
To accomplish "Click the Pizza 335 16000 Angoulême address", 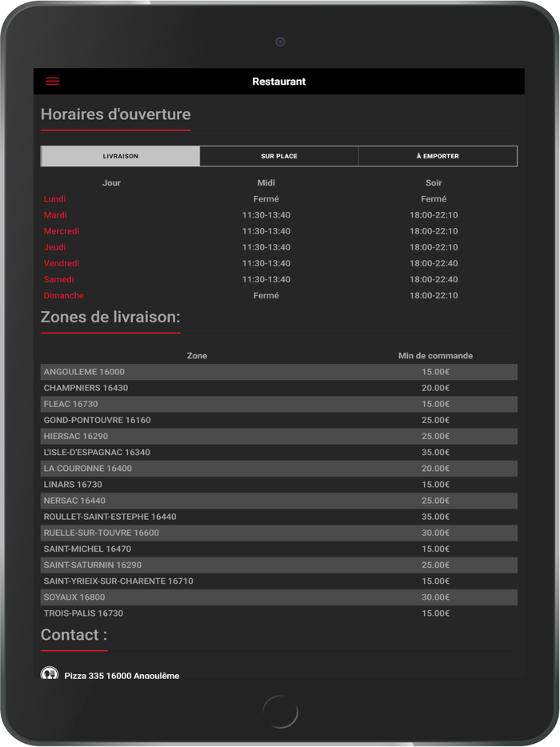I will [122, 676].
